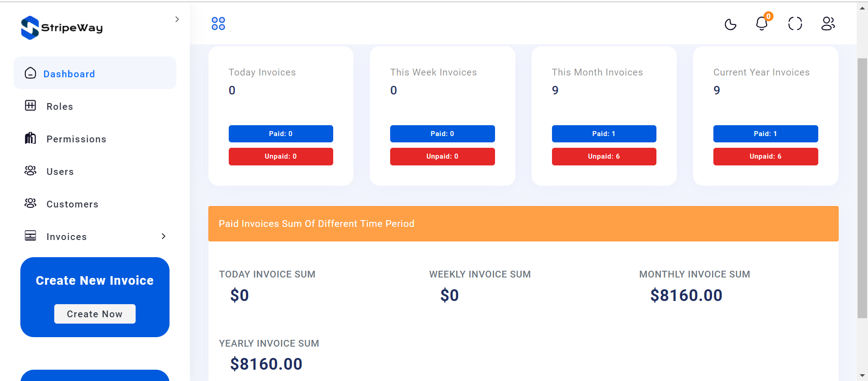The image size is (868, 381).
Task: Toggle dark mode with moon icon
Action: coord(730,24)
